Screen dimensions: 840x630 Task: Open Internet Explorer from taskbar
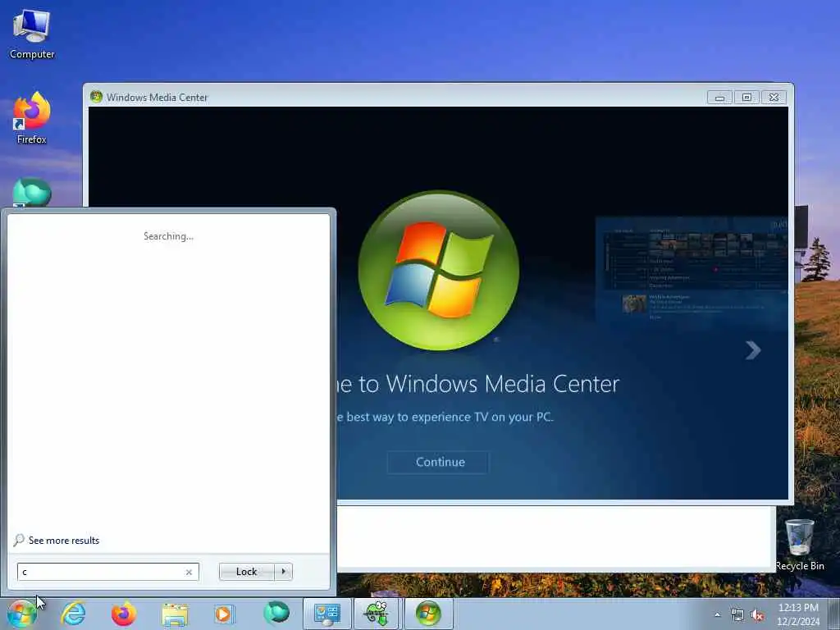click(73, 614)
